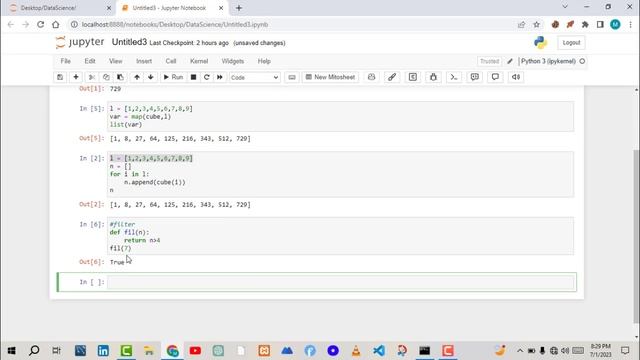Click the link-shaped toolbar icon
Screen dimensions: 640x360
[392, 77]
